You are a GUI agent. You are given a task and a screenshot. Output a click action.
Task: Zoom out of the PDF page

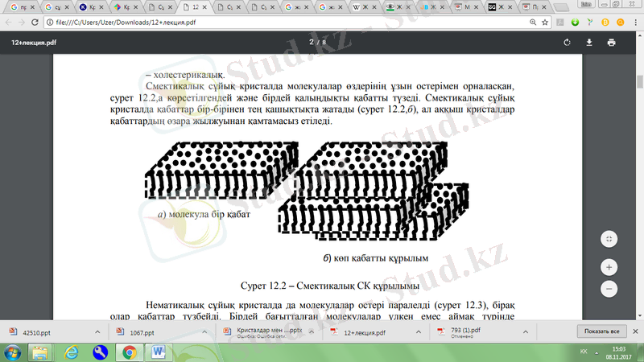click(x=609, y=289)
